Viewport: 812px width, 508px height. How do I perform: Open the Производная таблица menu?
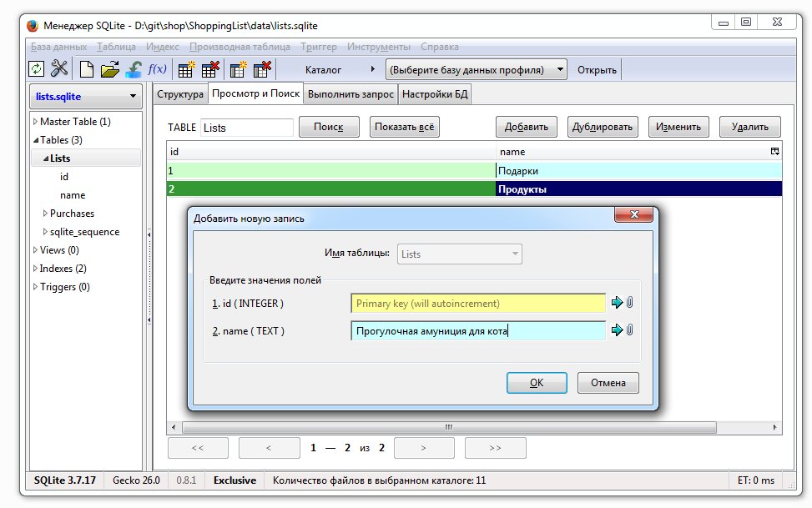[x=240, y=47]
